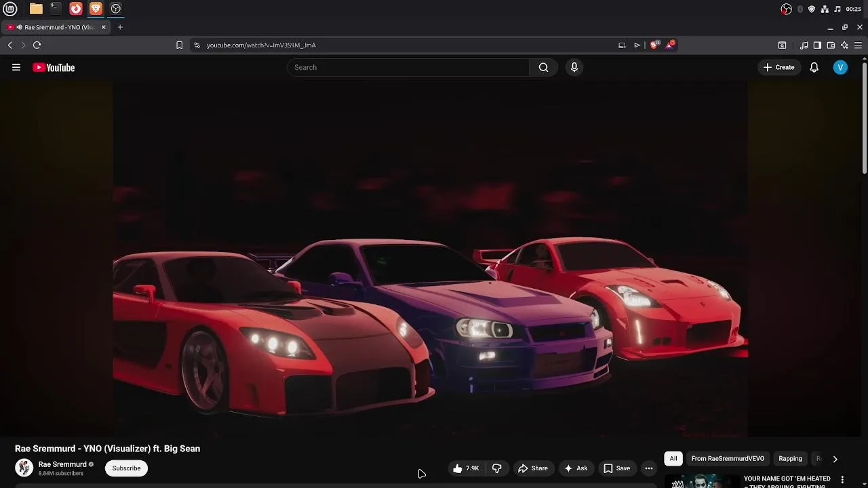Go forward to the next page
Image resolution: width=868 pixels, height=488 pixels.
click(23, 45)
